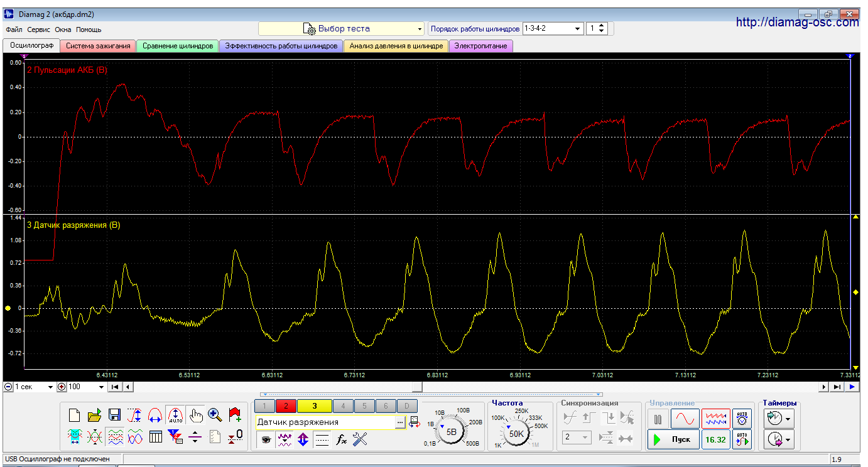Screen dimensions: 868x467
Task: Click the Датчик разряжения channel name field
Action: click(x=325, y=422)
